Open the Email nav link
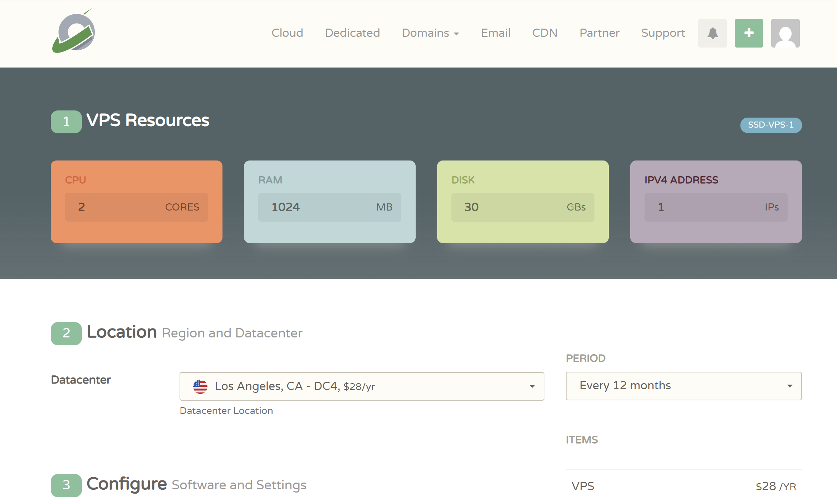The image size is (837, 504). click(495, 33)
